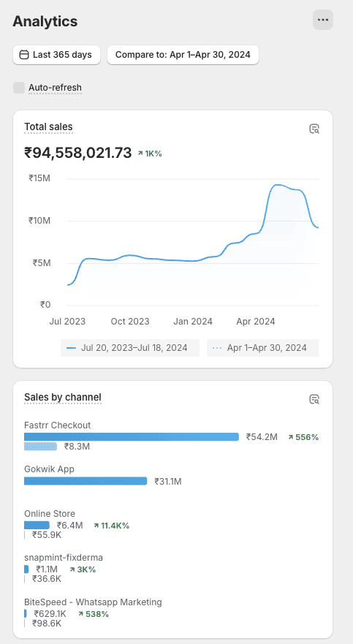Toggle the Apr 1–Apr 30, 2024 legend series
Viewport: 353px width, 644px height.
click(x=262, y=348)
